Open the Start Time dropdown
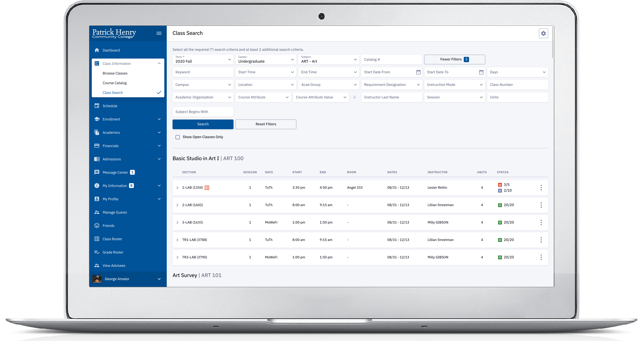This screenshot has width=644, height=341. point(266,72)
